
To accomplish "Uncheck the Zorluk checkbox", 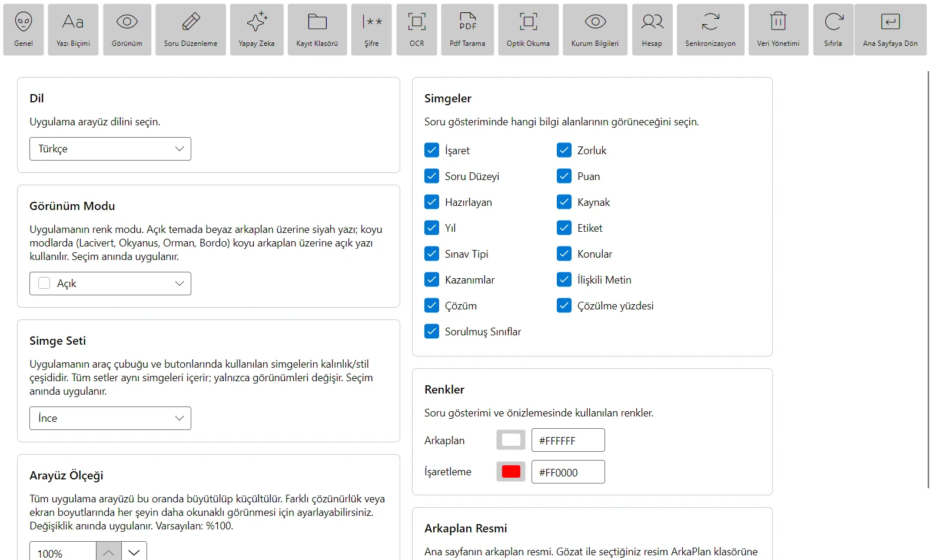I will (564, 150).
